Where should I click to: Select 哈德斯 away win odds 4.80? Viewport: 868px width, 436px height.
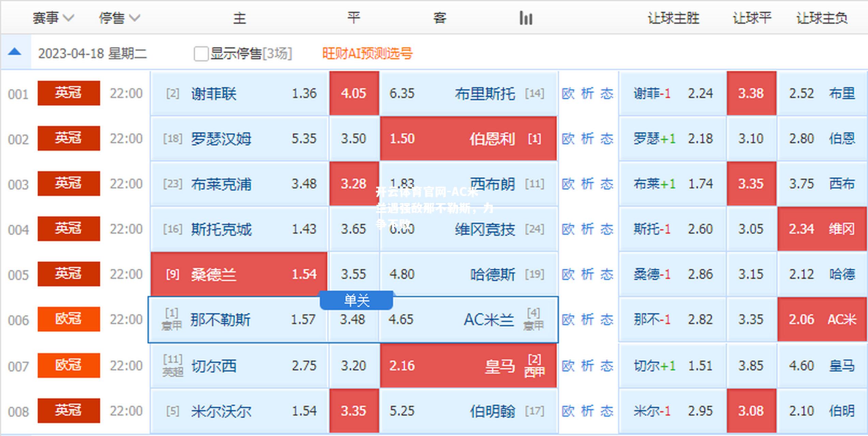click(x=468, y=274)
